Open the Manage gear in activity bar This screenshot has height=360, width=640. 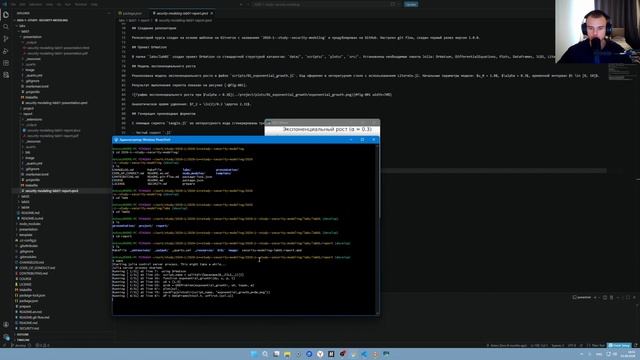pos(6,337)
